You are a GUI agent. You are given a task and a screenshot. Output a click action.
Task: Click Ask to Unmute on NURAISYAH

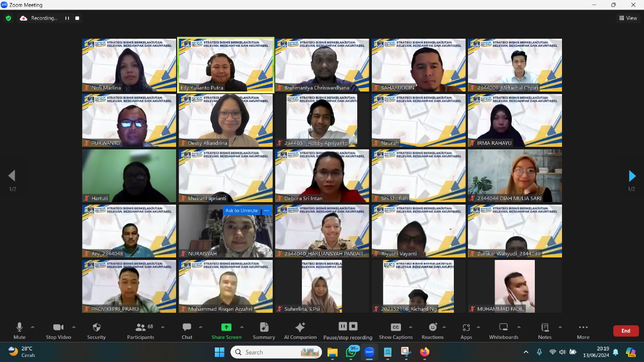click(x=242, y=211)
